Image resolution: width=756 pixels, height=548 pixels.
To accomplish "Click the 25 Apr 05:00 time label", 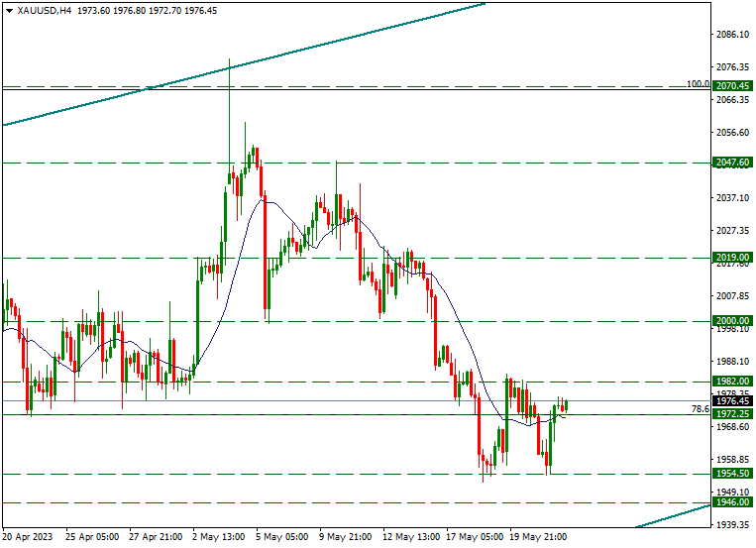I will [x=92, y=536].
